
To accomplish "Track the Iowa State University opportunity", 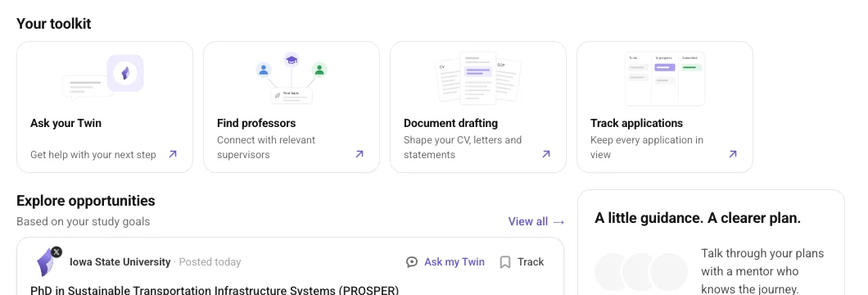I will click(522, 262).
